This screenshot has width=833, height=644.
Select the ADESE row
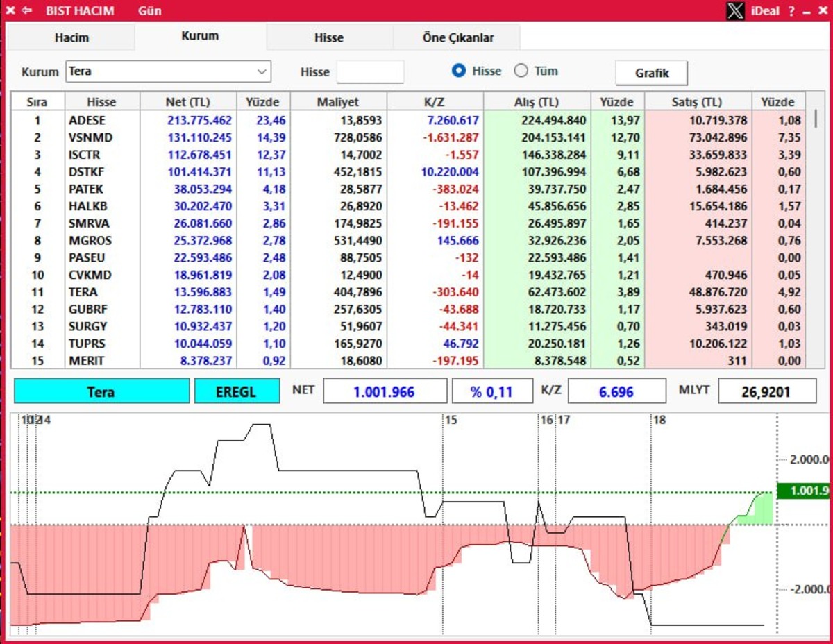click(408, 121)
